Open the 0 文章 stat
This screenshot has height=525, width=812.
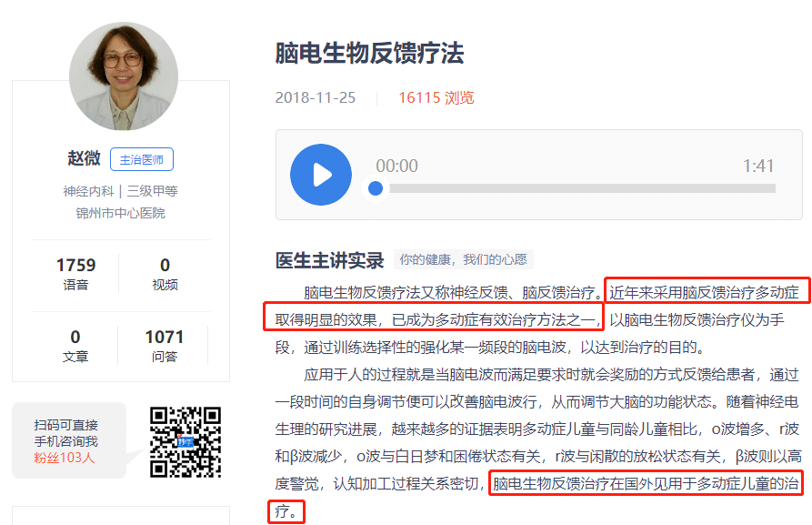tap(75, 345)
